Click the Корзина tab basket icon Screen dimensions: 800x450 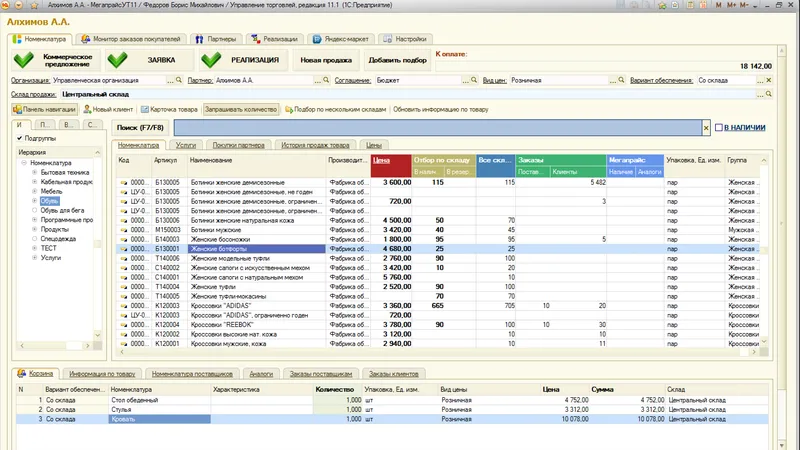point(21,373)
